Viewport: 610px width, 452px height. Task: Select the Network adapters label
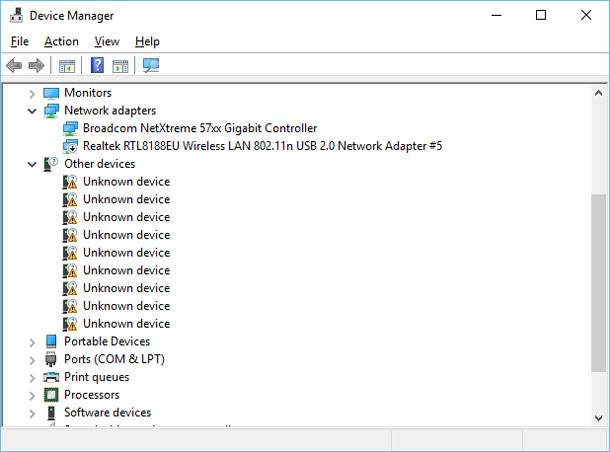point(110,110)
